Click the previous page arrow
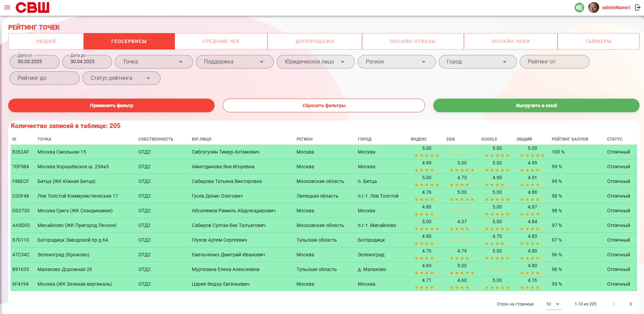 pos(614,304)
